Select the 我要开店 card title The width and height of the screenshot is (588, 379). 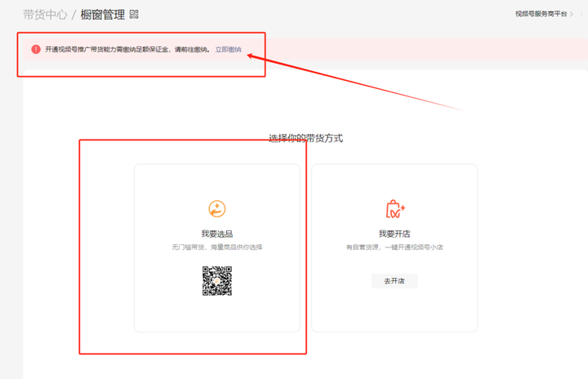[x=394, y=234]
